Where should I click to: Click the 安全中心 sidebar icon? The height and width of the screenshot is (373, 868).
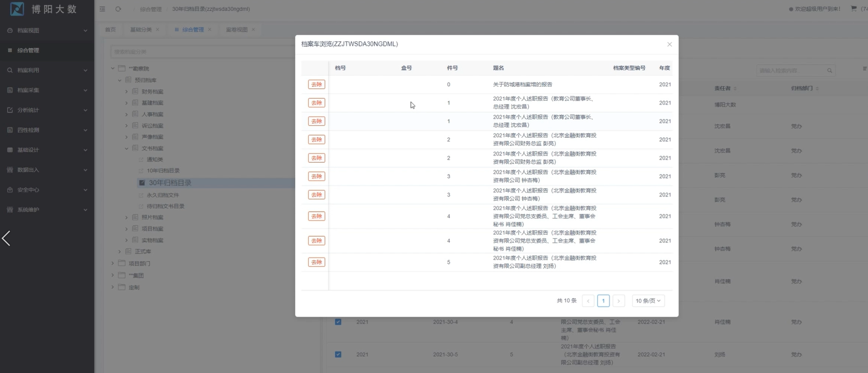tap(10, 190)
